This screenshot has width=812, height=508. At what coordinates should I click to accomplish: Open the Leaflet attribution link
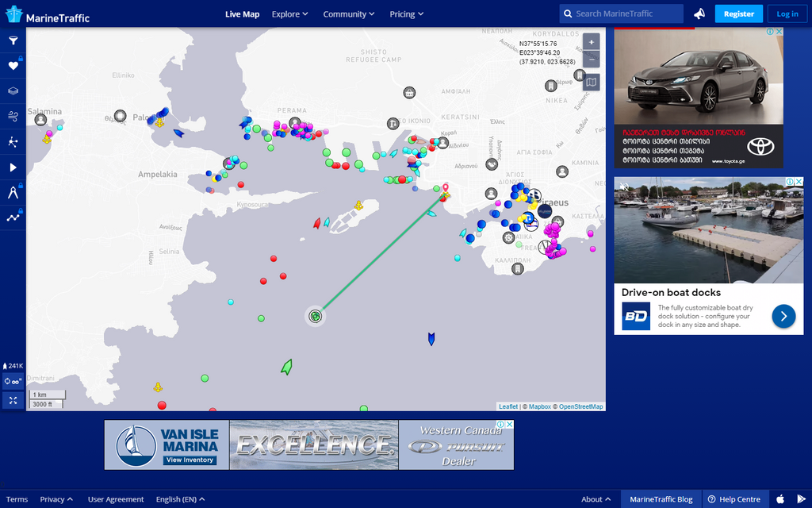(508, 406)
